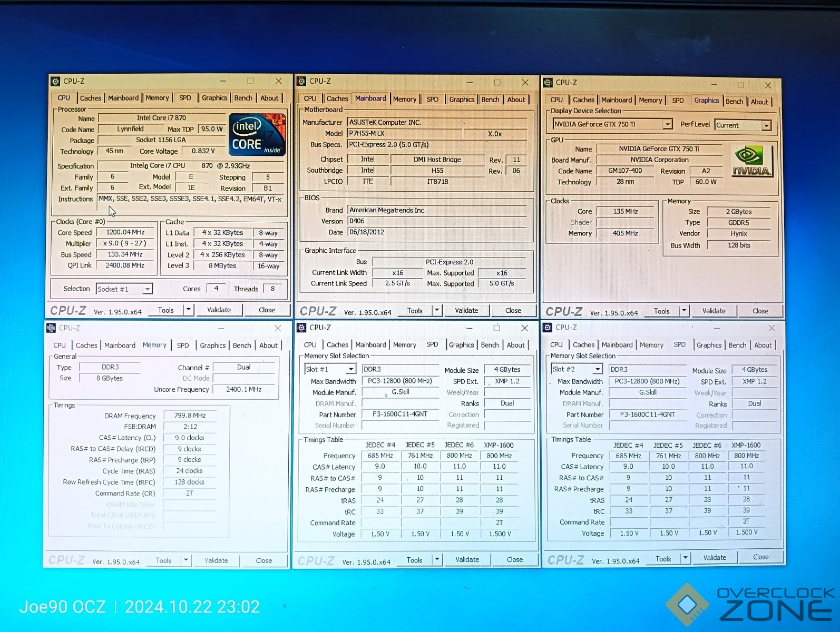Click G.Skill module manufacturer in Slot #2 window
The width and height of the screenshot is (840, 632).
point(648,392)
